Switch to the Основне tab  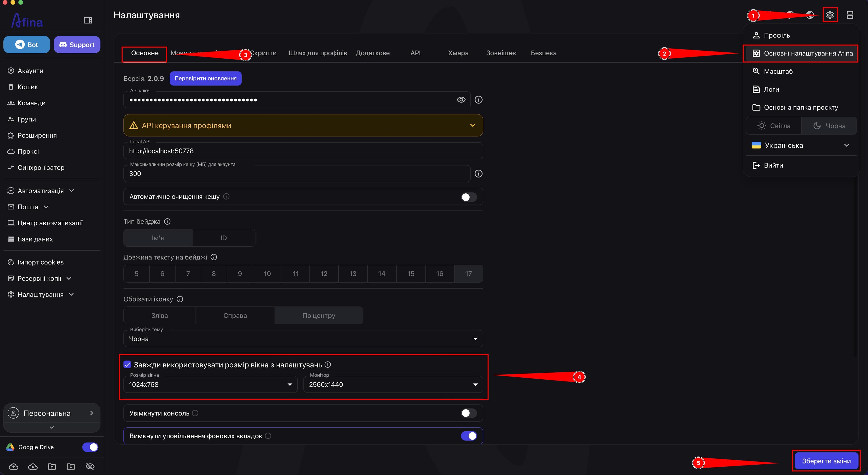(x=145, y=53)
